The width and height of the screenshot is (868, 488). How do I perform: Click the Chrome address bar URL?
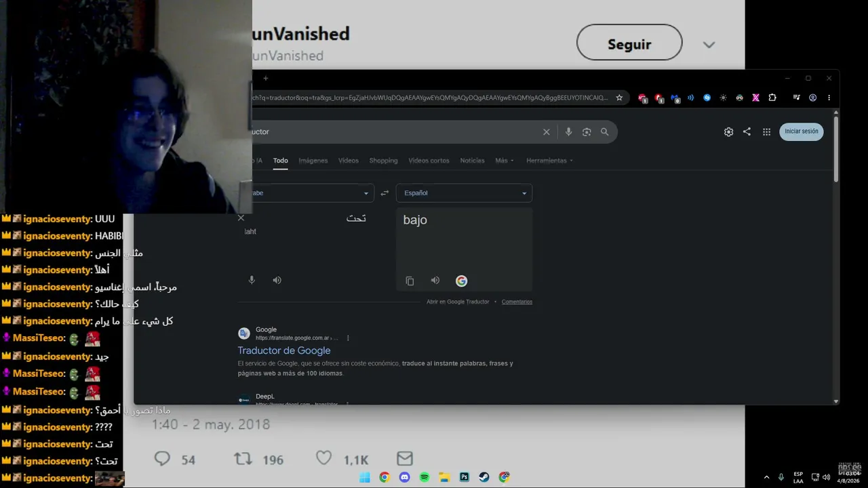coord(431,98)
